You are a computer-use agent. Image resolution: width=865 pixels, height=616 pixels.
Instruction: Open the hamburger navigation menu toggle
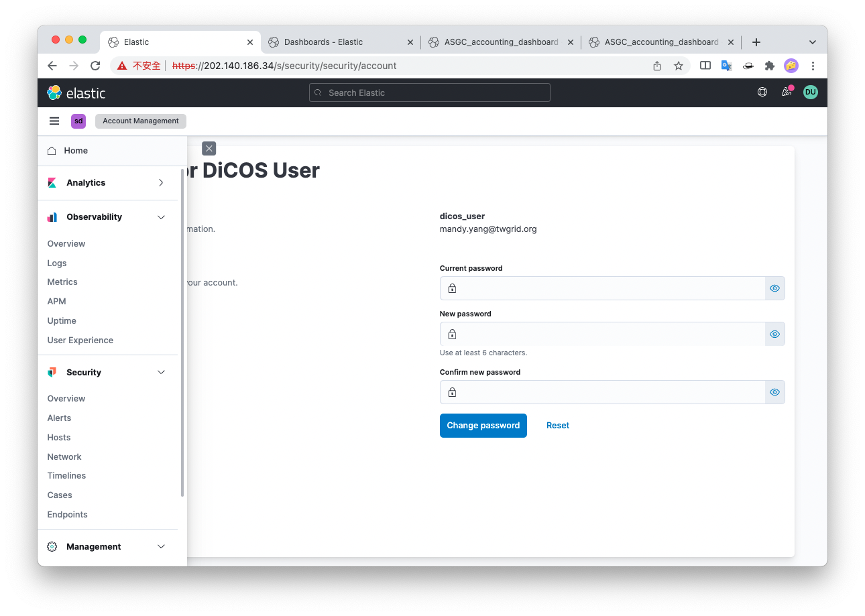click(54, 121)
